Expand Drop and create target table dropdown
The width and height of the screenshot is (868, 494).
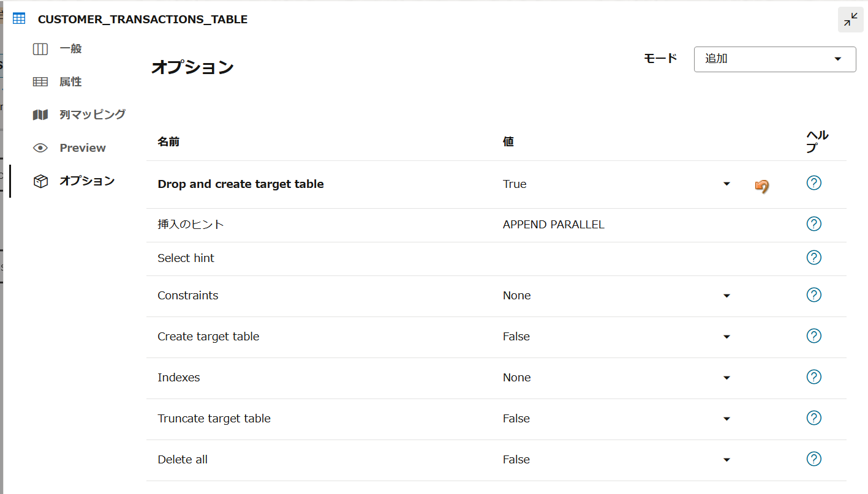tap(726, 184)
